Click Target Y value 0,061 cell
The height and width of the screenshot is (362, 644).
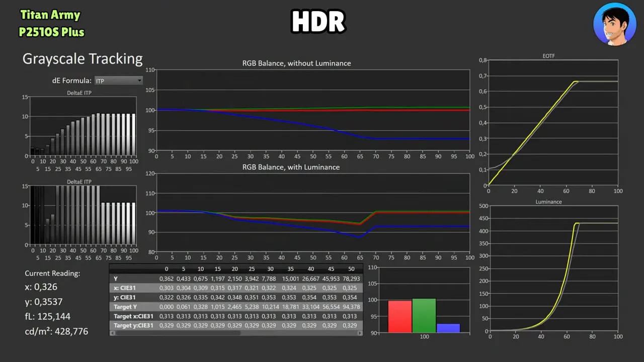pos(184,307)
